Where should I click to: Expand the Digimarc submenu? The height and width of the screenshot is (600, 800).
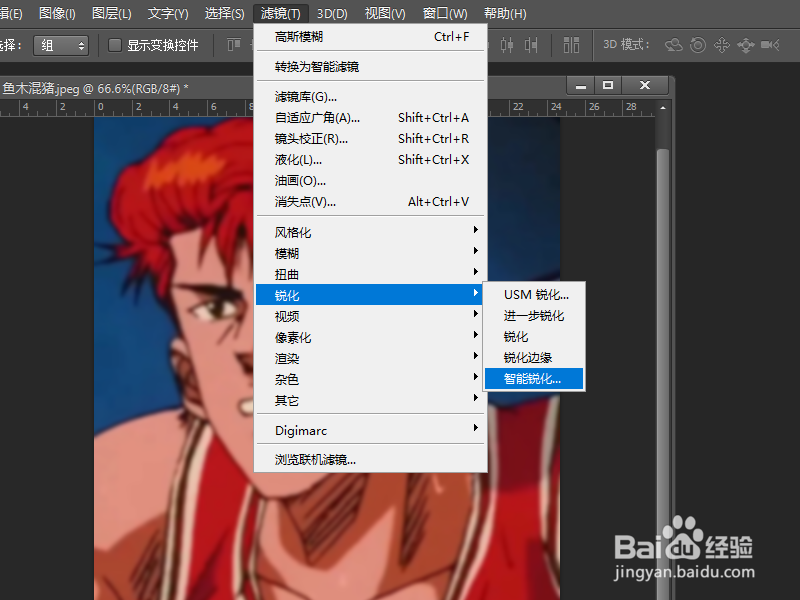pos(371,430)
